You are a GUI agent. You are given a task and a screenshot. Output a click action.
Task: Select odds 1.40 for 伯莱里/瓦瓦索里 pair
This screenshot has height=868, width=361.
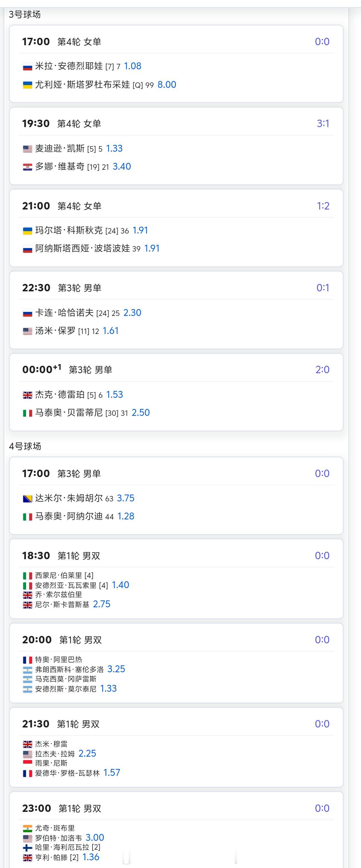pyautogui.click(x=120, y=585)
